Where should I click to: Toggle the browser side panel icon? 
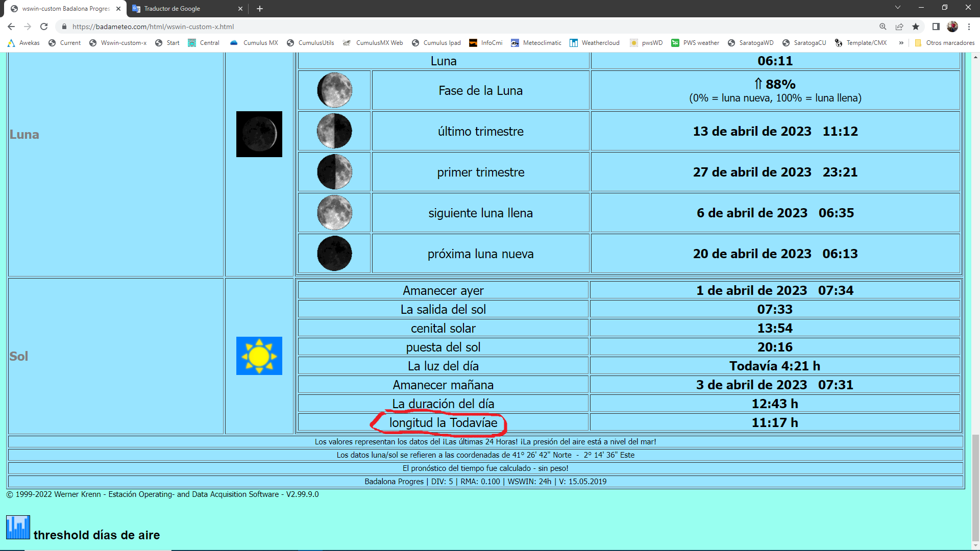tap(936, 27)
